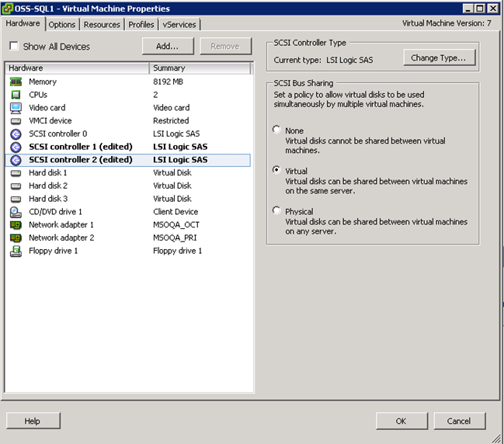Maximize the Virtual Machine Properties window
The height and width of the screenshot is (444, 504).
point(480,9)
